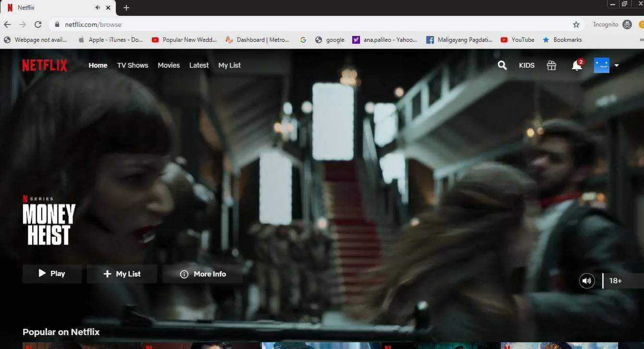Click the Incognito indicator icon
Viewport: 644px width, 349px height.
coord(627,24)
